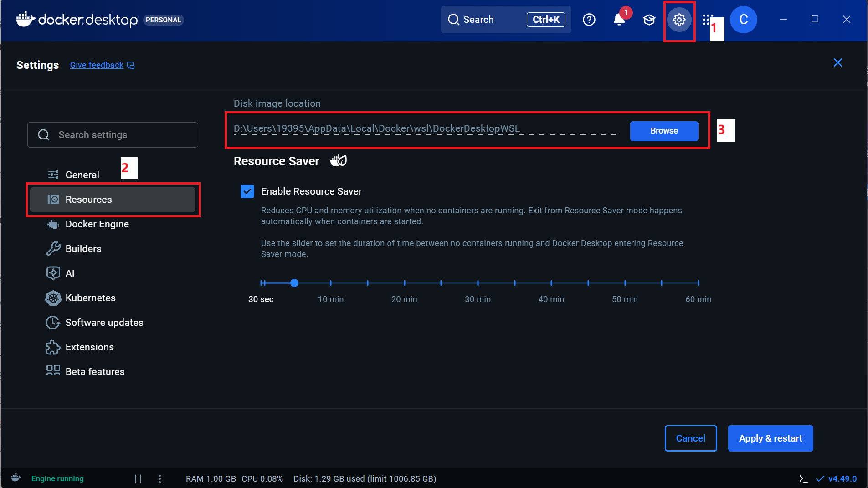868x488 pixels.
Task: Switch to the Beta features section
Action: pos(95,371)
